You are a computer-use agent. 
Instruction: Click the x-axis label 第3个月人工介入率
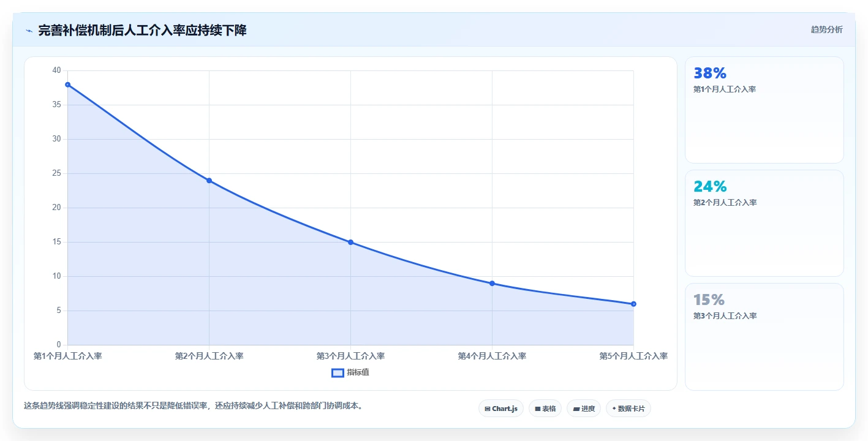click(x=350, y=356)
